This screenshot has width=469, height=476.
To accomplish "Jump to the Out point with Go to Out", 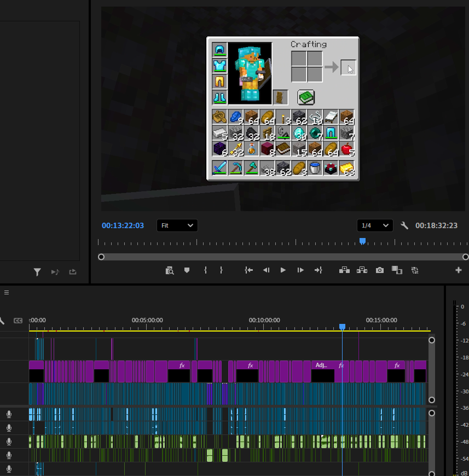I will coord(318,270).
